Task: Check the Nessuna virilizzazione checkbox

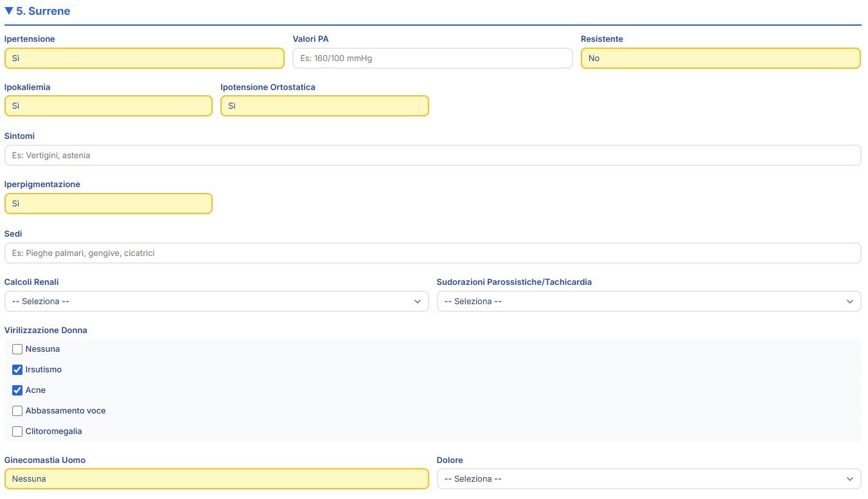Action: [17, 349]
